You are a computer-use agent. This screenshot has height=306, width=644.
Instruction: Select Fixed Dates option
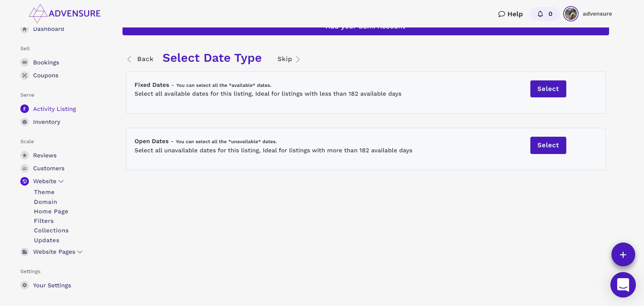548,89
